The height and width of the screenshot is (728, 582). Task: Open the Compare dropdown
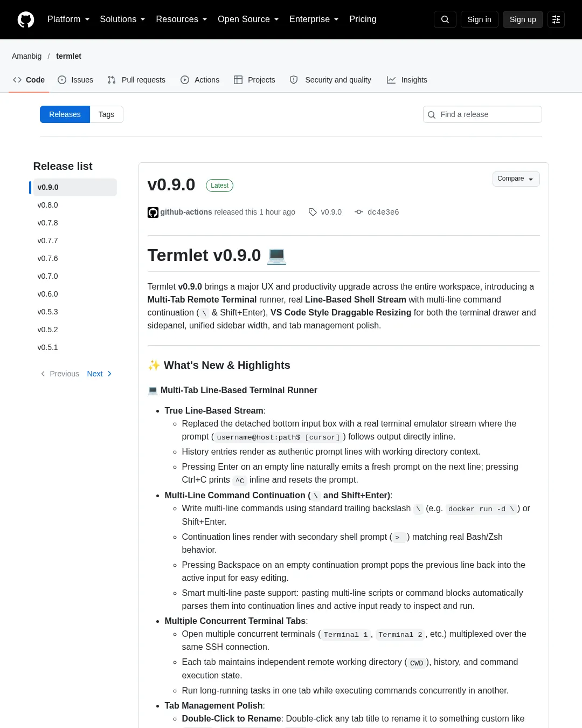[x=516, y=179]
